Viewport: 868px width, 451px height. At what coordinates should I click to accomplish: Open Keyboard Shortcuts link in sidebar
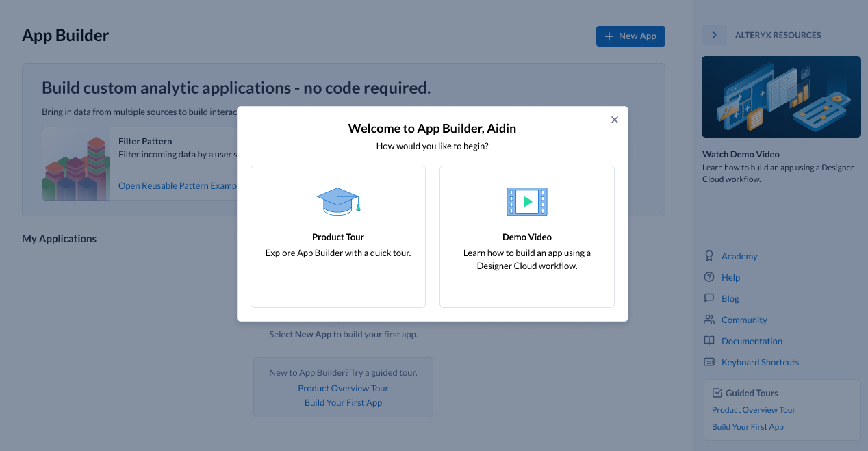coord(760,362)
